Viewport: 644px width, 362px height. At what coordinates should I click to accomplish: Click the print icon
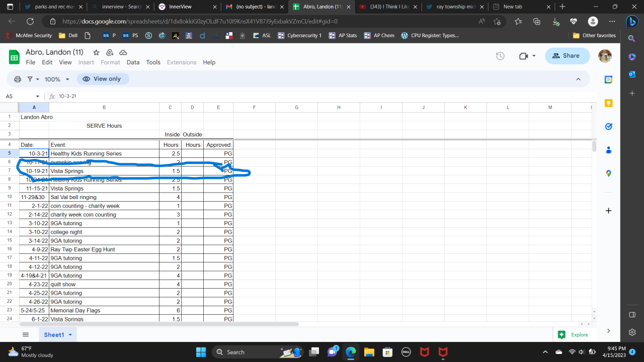(x=18, y=79)
